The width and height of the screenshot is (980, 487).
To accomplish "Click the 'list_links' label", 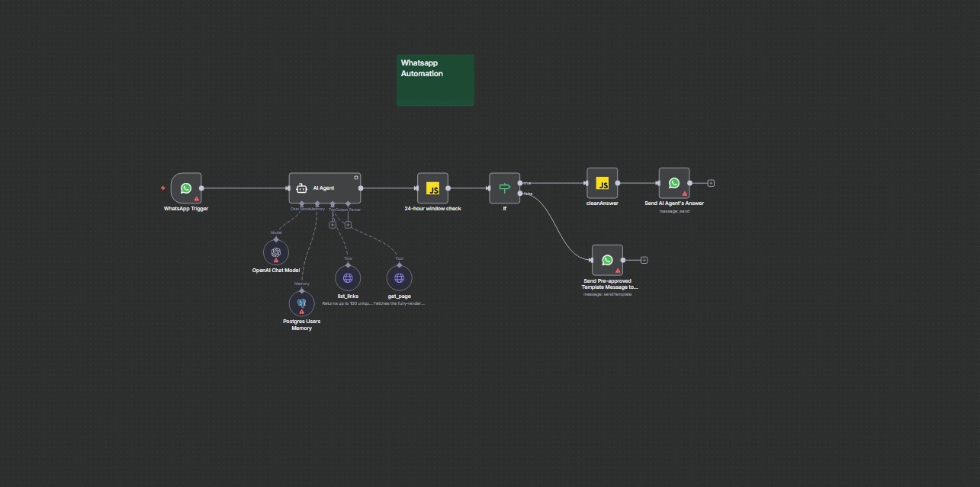I will click(348, 296).
